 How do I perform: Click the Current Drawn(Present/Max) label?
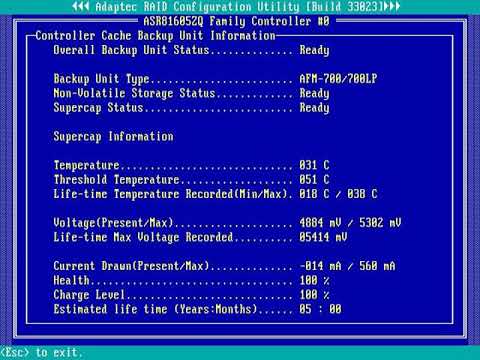pos(131,266)
